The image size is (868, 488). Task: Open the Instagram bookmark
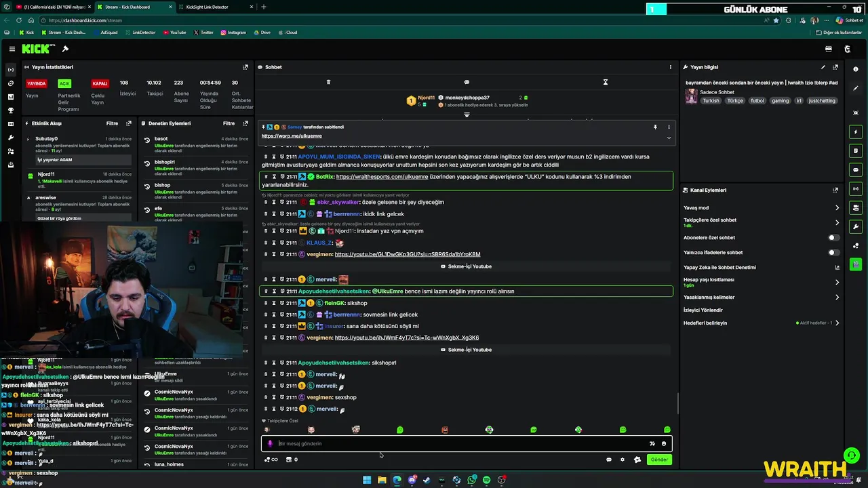point(233,33)
